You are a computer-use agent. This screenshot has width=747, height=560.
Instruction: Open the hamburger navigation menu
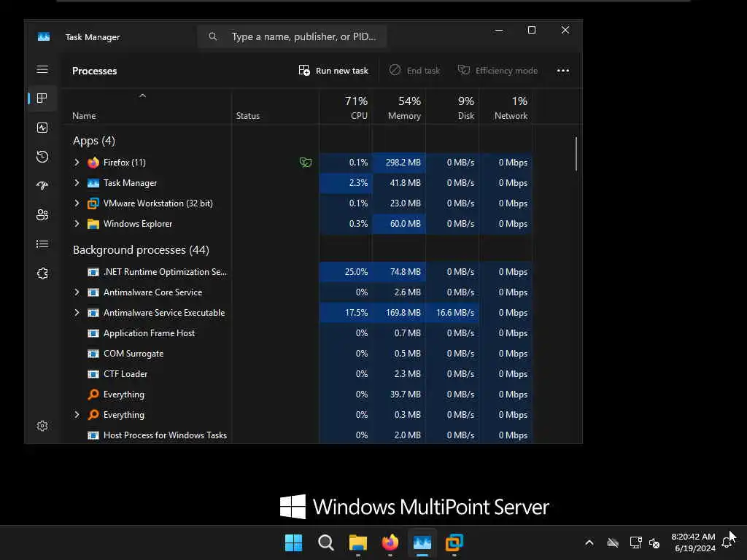pyautogui.click(x=42, y=69)
